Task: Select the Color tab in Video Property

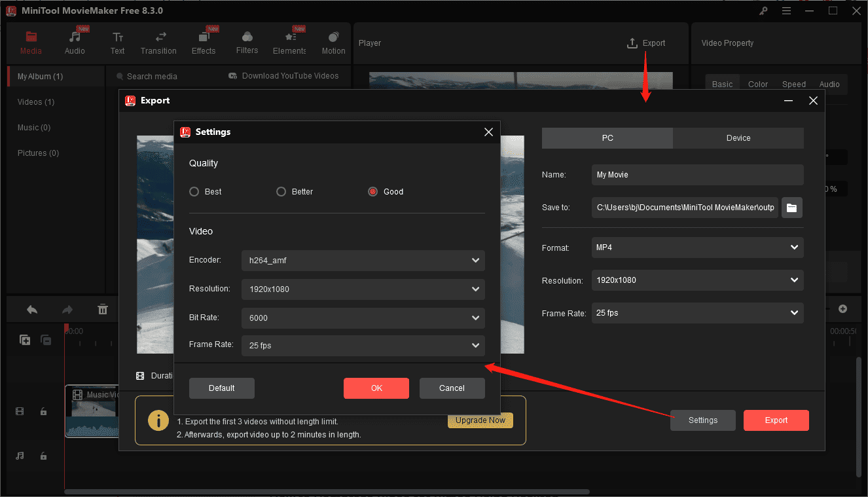Action: coord(758,84)
